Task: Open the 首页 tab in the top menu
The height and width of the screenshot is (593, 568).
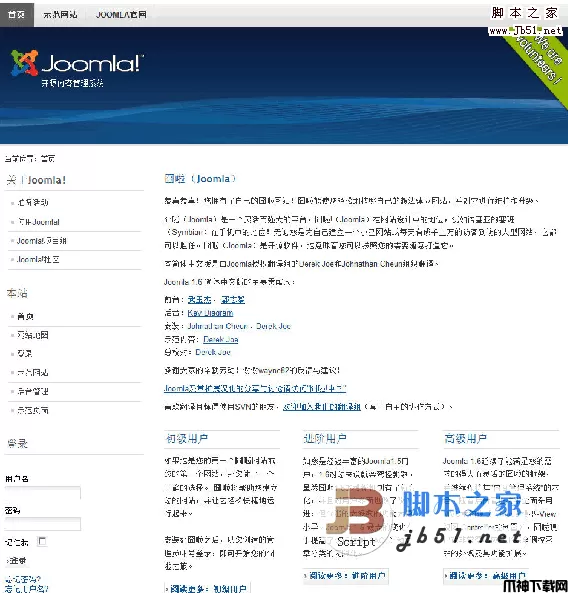Action: [x=17, y=15]
